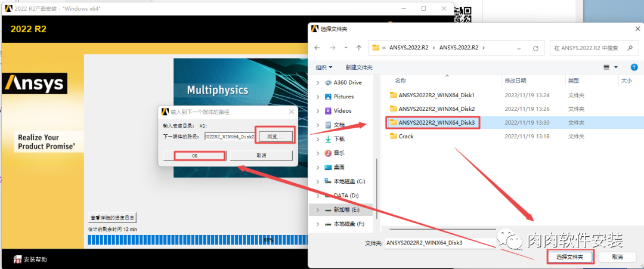Go up one folder level
Image resolution: width=644 pixels, height=269 pixels.
[358, 48]
